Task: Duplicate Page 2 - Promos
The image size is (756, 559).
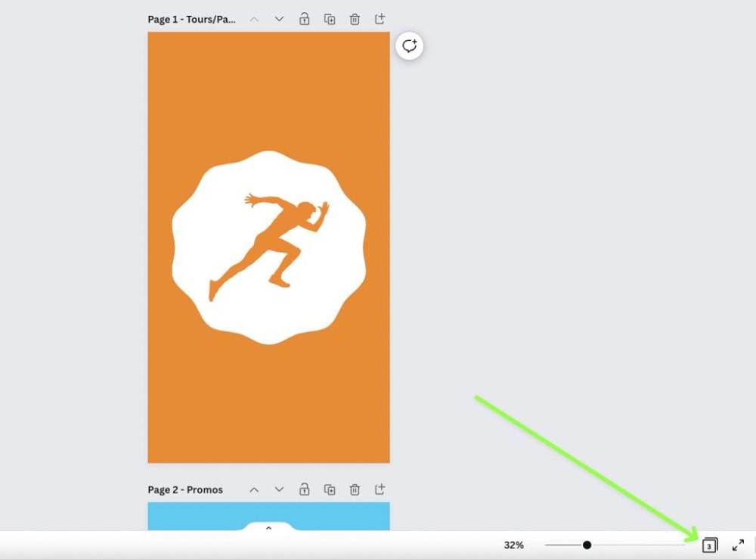Action: (x=330, y=489)
